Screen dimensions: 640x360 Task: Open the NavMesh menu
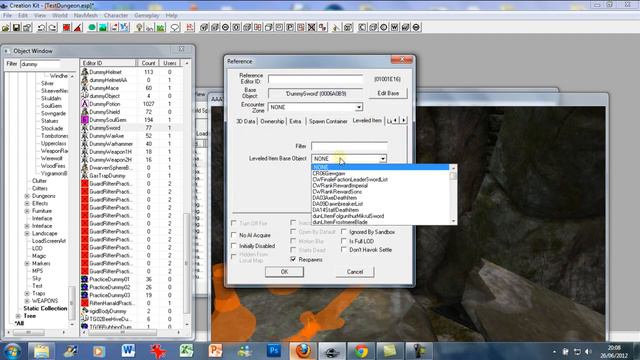pos(86,16)
